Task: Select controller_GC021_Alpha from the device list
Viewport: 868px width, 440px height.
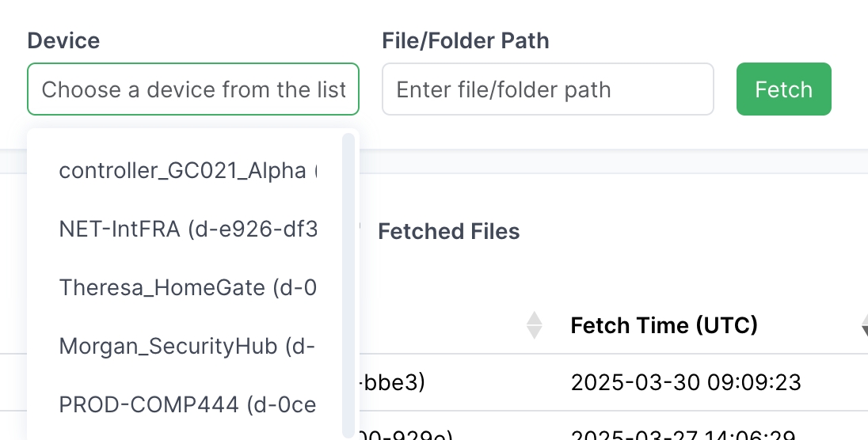Action: pyautogui.click(x=188, y=170)
